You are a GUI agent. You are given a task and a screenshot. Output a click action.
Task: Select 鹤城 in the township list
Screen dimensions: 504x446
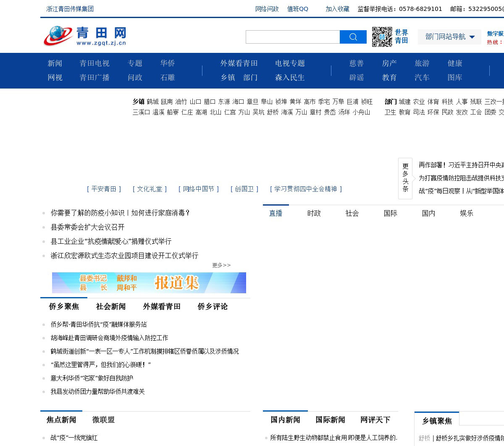[152, 102]
